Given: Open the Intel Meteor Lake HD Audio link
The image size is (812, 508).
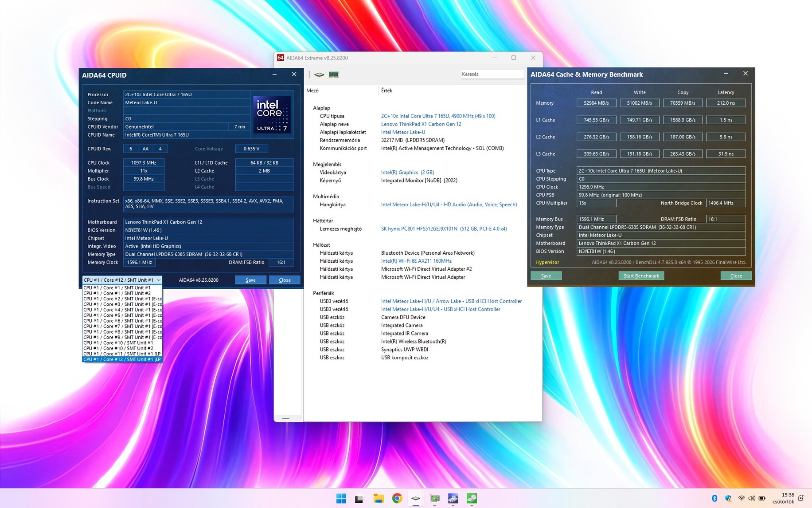Looking at the screenshot, I should [x=449, y=205].
